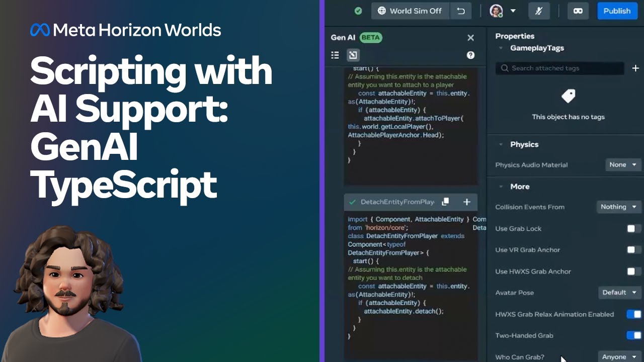
Task: Toggle World Sim Off button
Action: [x=410, y=11]
